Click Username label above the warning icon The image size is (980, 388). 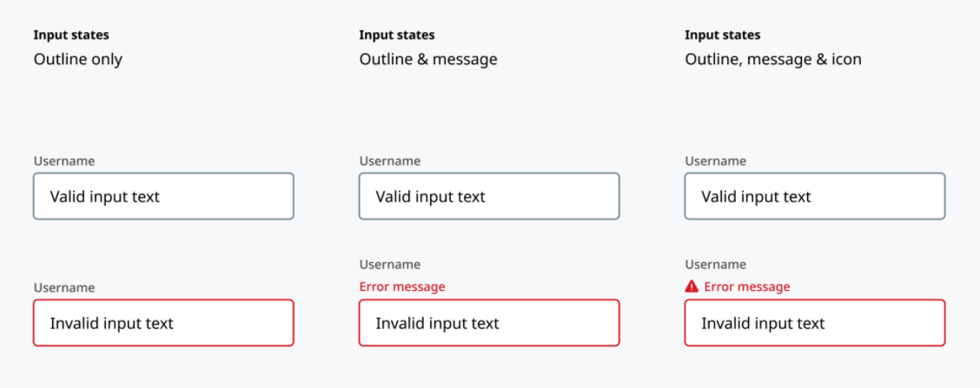coord(716,264)
